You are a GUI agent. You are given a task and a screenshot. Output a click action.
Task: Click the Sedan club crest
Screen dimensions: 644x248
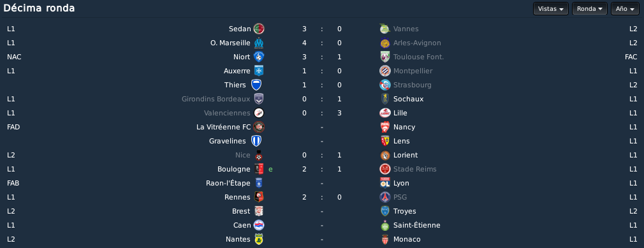pos(259,29)
